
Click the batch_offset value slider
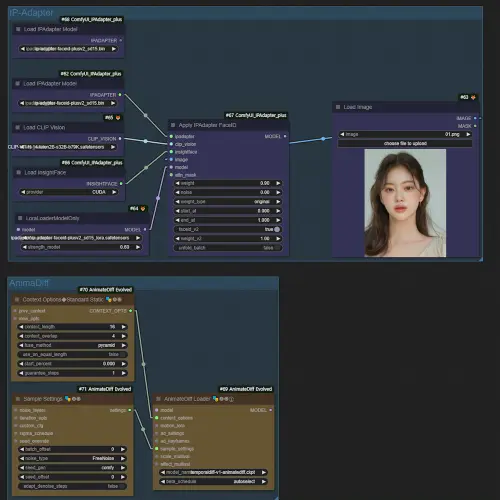pyautogui.click(x=72, y=449)
